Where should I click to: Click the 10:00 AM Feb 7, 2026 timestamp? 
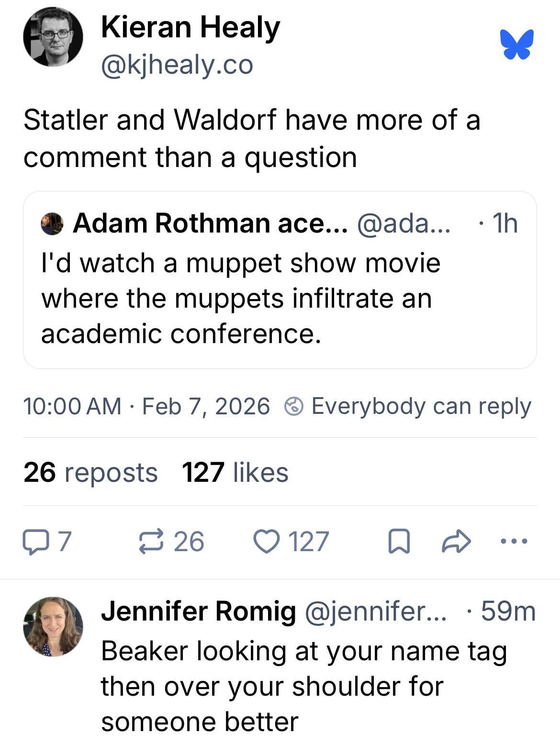coord(146,406)
